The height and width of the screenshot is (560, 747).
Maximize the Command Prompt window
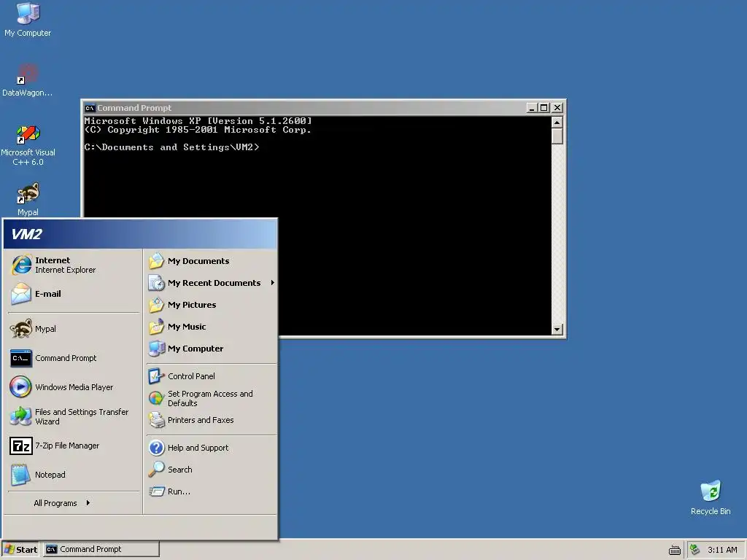pyautogui.click(x=543, y=108)
